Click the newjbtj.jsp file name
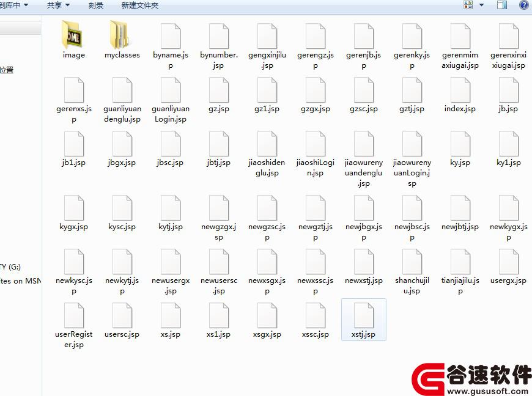 pyautogui.click(x=460, y=227)
